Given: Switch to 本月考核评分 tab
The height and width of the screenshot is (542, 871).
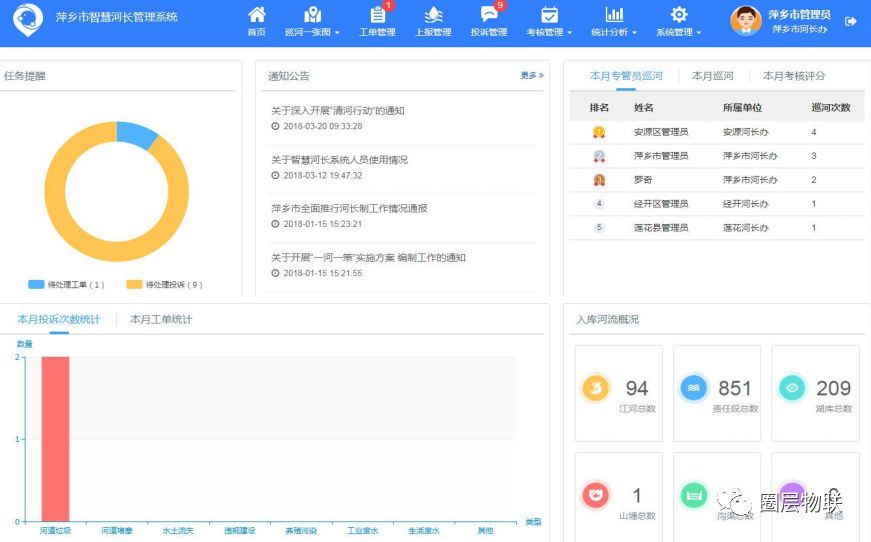Looking at the screenshot, I should [794, 76].
